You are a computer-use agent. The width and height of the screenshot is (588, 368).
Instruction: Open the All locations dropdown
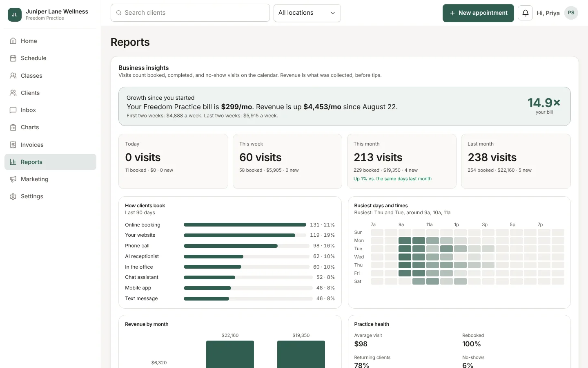point(307,13)
